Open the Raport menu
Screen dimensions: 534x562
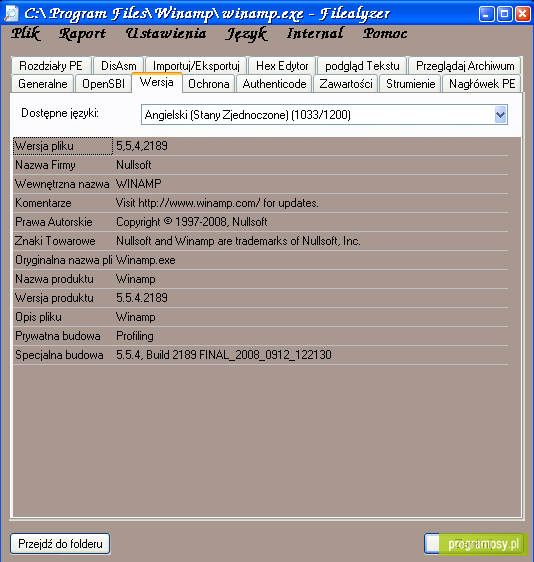82,34
